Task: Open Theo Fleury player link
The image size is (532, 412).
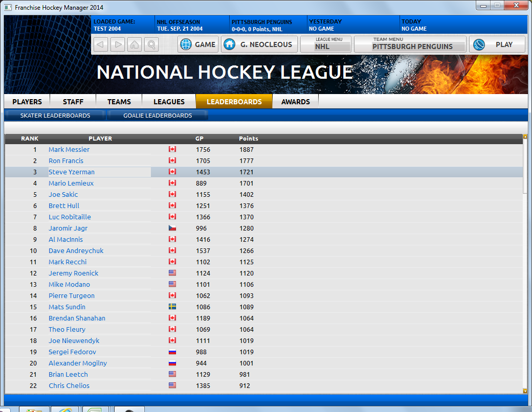Action: [x=67, y=329]
